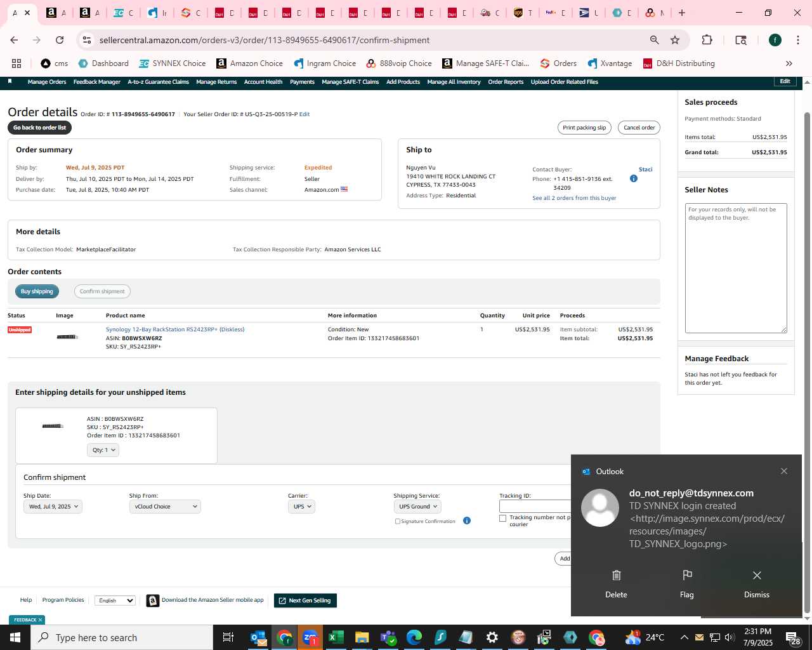This screenshot has height=650, width=812.
Task: Click the info icon next to buyer phone
Action: (633, 179)
